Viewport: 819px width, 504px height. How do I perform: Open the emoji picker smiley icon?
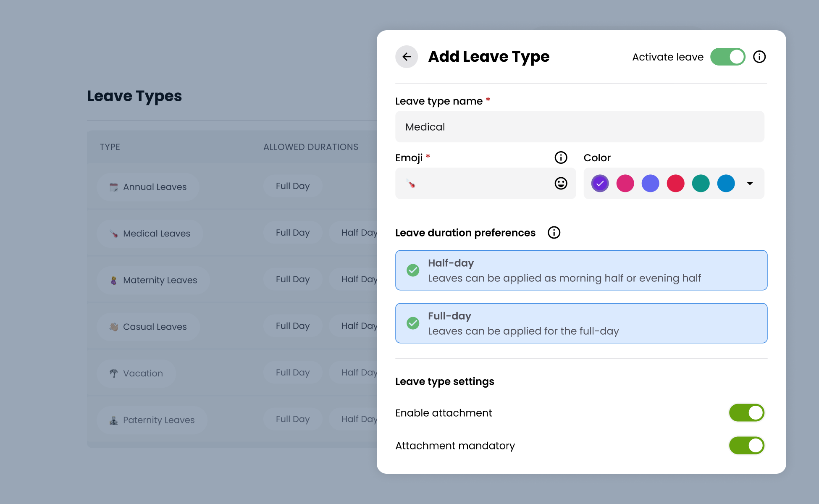(560, 183)
